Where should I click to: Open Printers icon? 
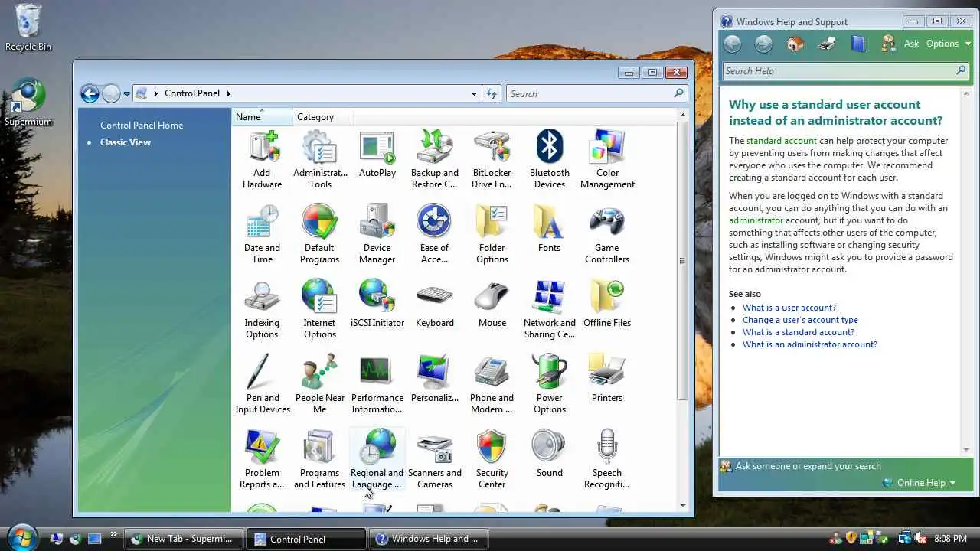607,379
